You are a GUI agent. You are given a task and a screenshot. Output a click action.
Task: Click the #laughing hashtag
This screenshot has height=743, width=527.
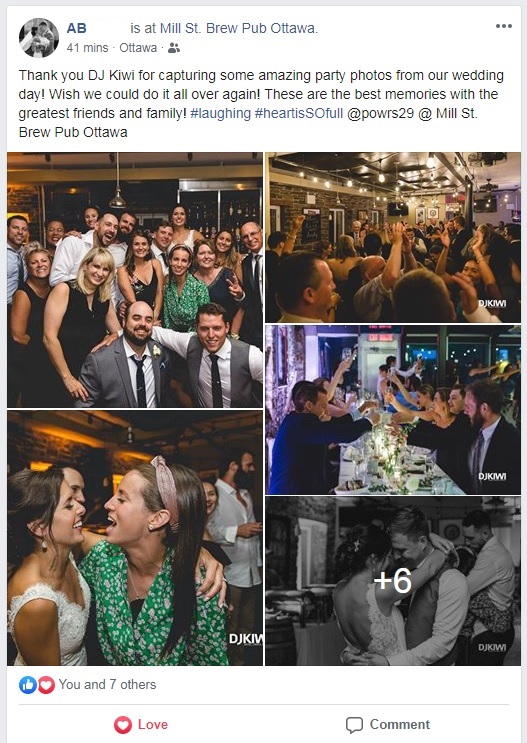(x=220, y=114)
